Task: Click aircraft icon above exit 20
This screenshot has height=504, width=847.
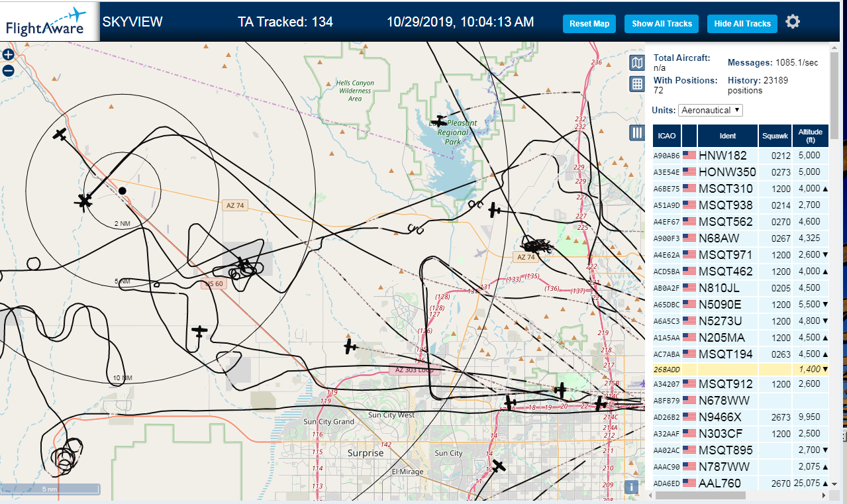Action: point(561,389)
